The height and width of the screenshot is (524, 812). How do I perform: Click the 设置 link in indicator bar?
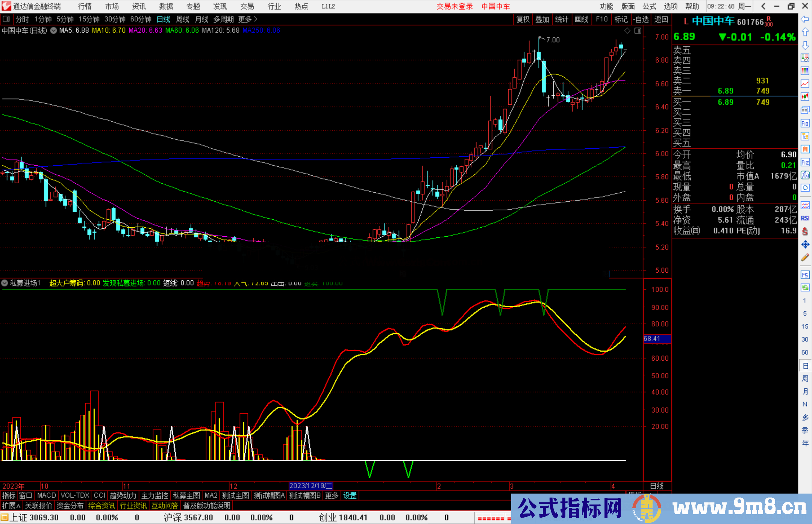[350, 495]
